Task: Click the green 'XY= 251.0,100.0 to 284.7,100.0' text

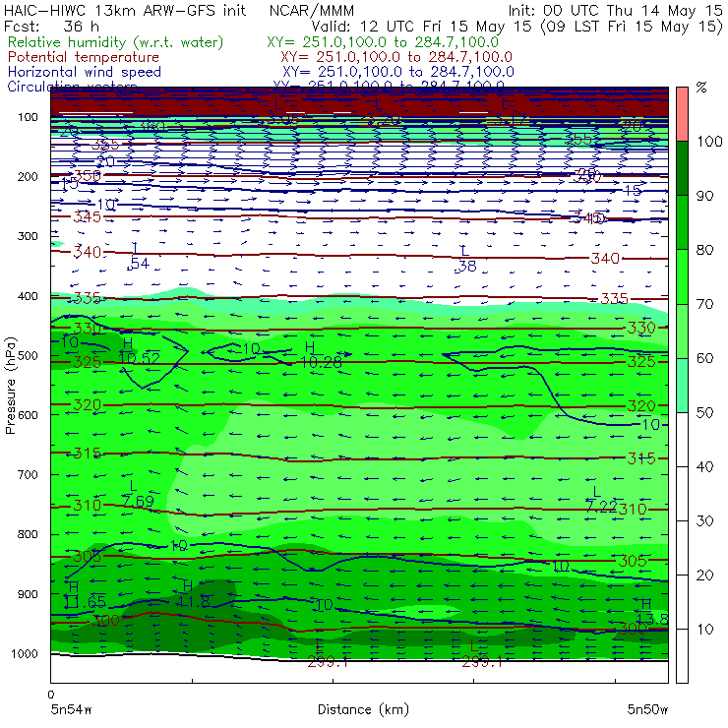Action: (x=383, y=42)
